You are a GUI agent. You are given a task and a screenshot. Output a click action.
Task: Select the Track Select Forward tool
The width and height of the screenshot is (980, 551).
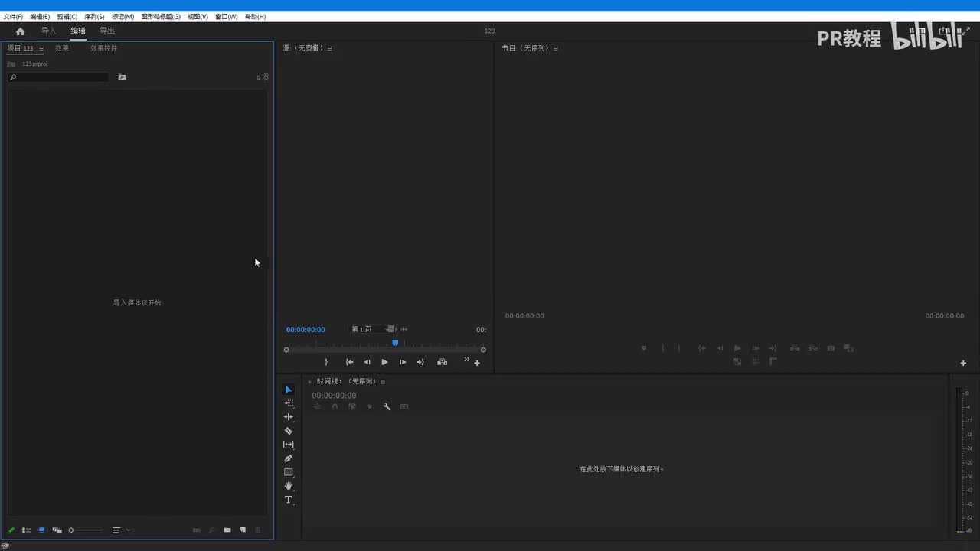[x=289, y=403]
